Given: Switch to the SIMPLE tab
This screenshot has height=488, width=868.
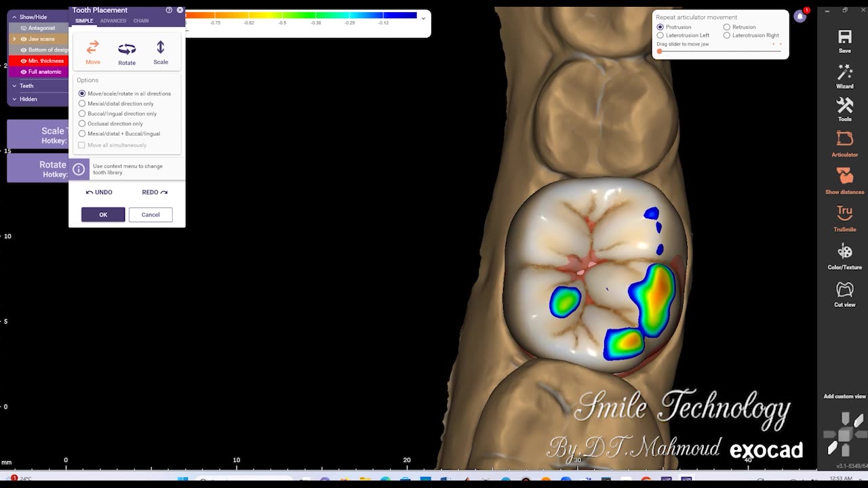Looking at the screenshot, I should coord(84,21).
